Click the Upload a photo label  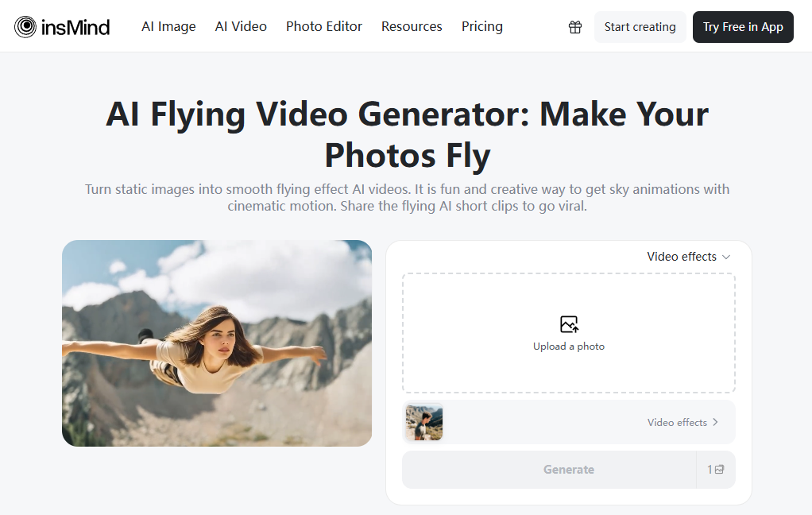[569, 346]
